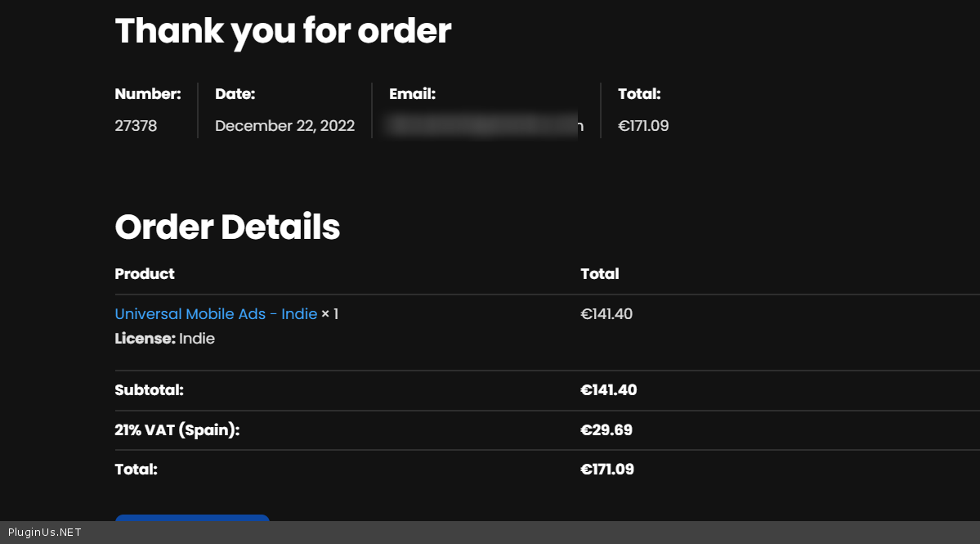This screenshot has height=544, width=980.
Task: Open the Universal Mobile Ads - Indie link
Action: click(x=216, y=314)
